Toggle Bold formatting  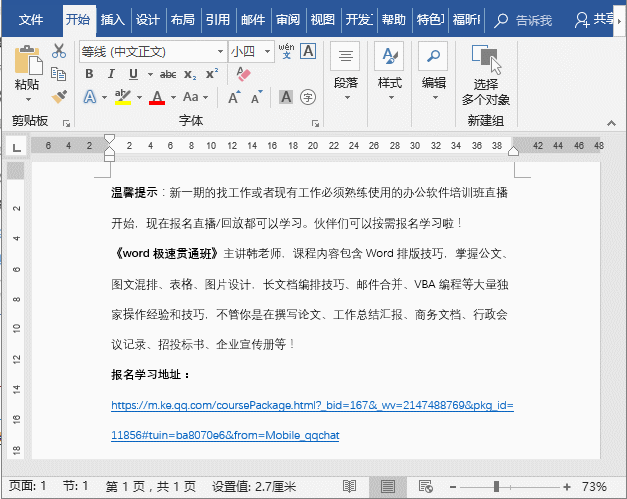88,74
